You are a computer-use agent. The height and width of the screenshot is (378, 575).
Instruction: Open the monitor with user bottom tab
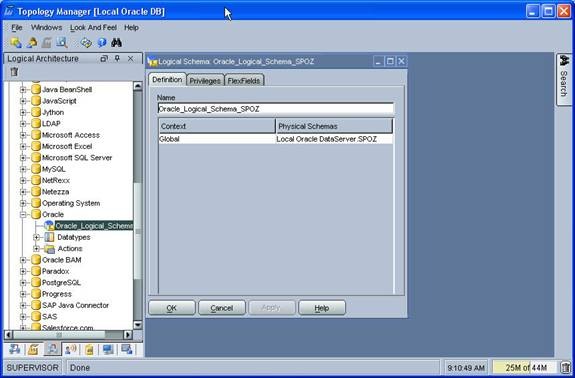click(127, 349)
